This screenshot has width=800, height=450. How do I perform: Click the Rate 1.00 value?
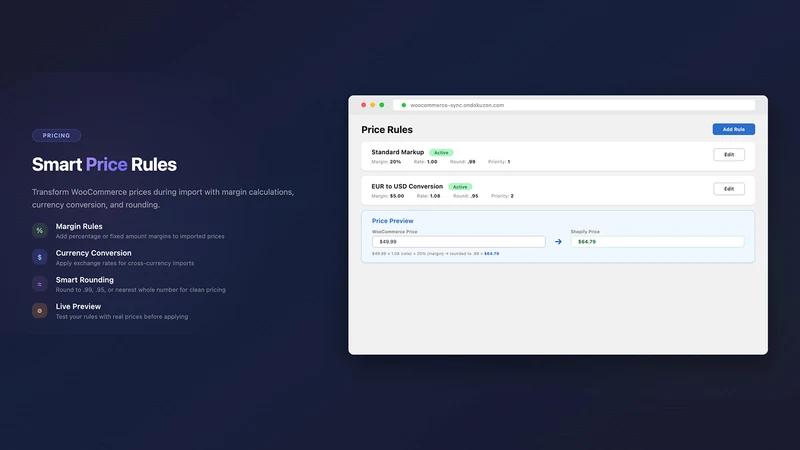click(432, 162)
